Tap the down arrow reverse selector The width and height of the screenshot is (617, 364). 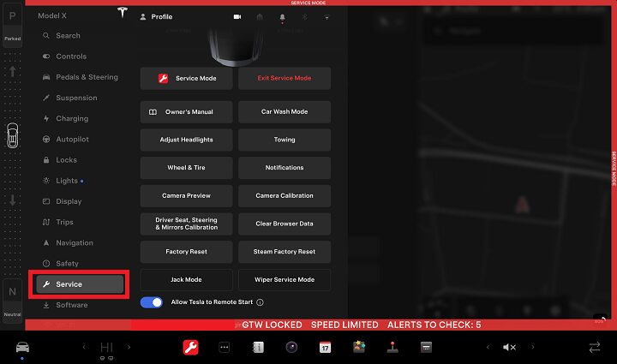pyautogui.click(x=13, y=200)
